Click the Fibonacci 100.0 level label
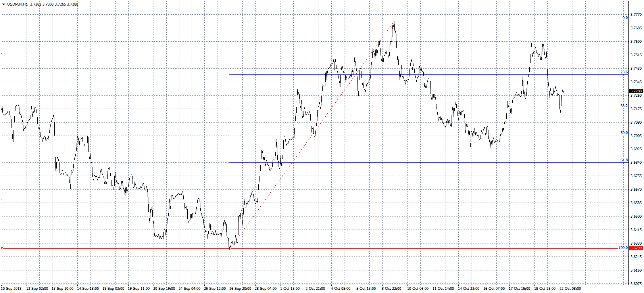 click(x=623, y=248)
